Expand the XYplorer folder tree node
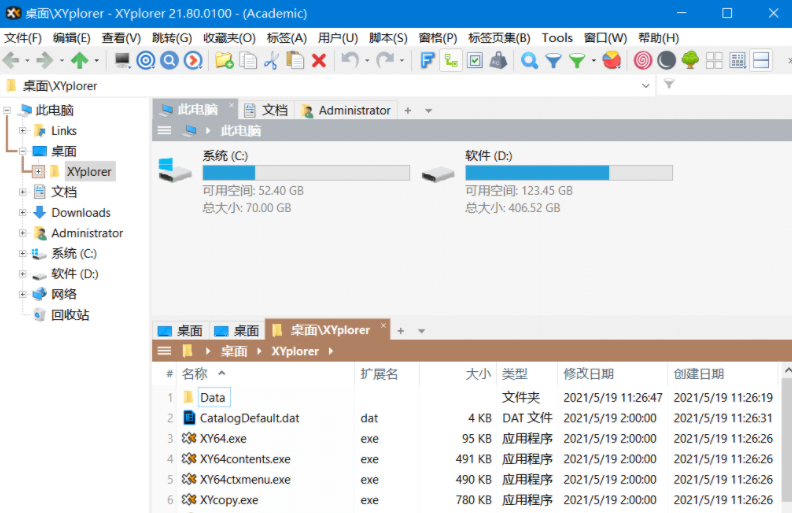Image resolution: width=792 pixels, height=513 pixels. coord(38,172)
